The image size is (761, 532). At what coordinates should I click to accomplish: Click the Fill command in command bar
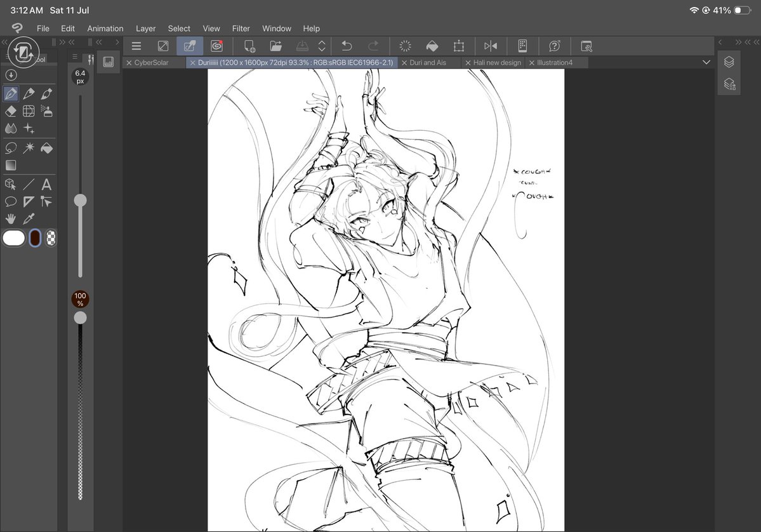pyautogui.click(x=432, y=46)
